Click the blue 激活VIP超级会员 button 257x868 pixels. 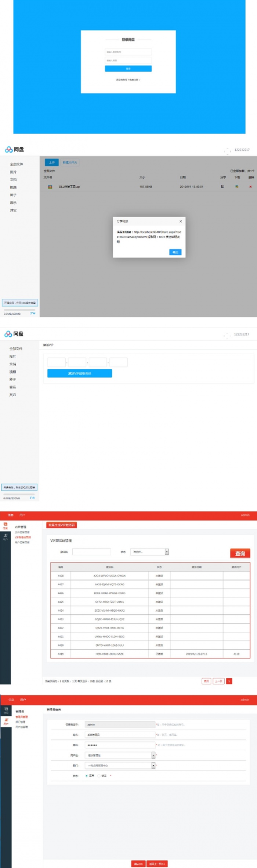pos(80,373)
